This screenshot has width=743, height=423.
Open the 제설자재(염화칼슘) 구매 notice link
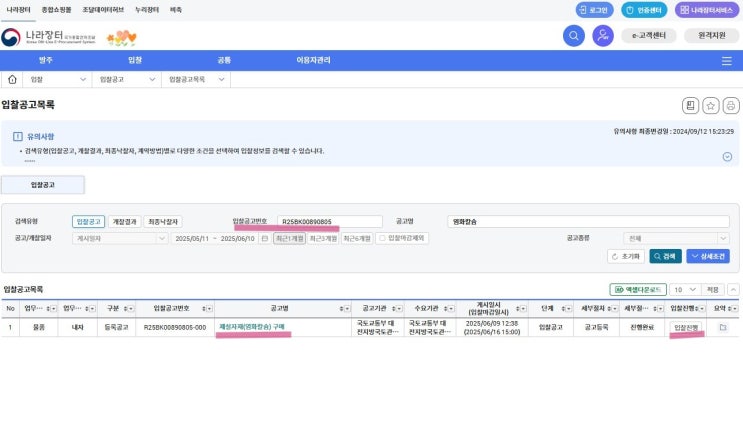point(252,328)
